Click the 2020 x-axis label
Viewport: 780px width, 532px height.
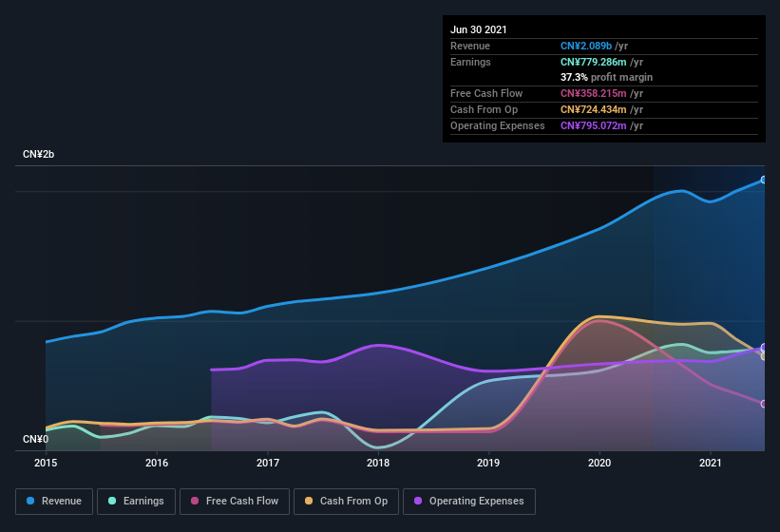pos(599,463)
